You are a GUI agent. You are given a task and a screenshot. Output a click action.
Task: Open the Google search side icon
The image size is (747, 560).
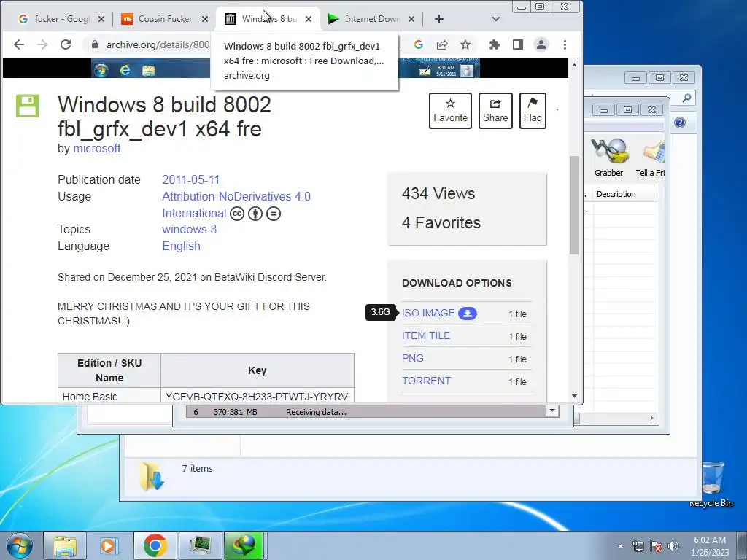pyautogui.click(x=419, y=44)
